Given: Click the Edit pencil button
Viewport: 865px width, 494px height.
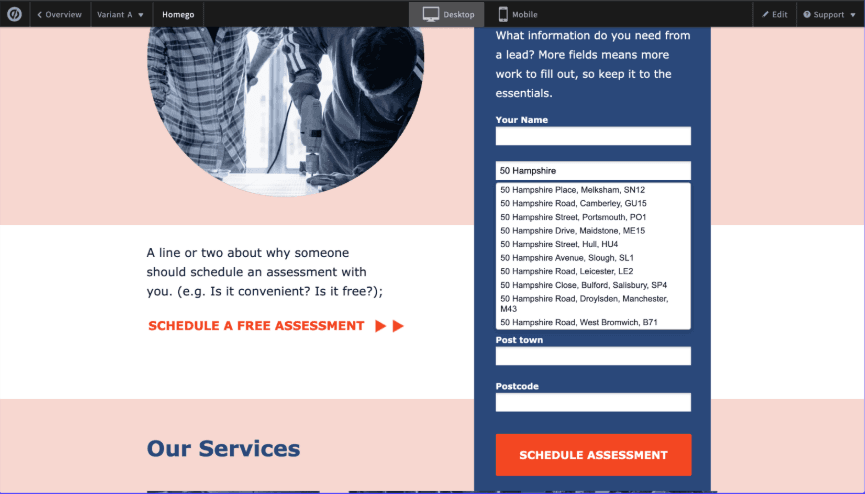Looking at the screenshot, I should [774, 15].
